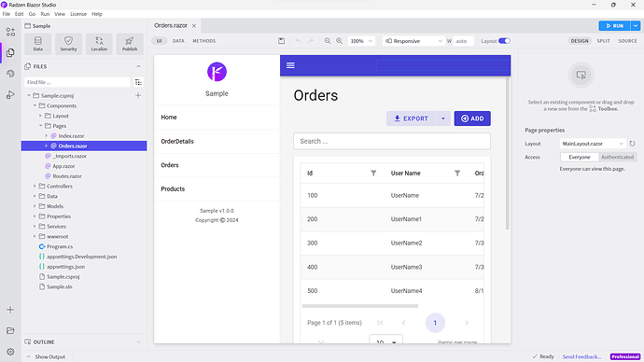Viewport: 644px width, 362px height.
Task: Open the Run menu
Action: pos(45,14)
